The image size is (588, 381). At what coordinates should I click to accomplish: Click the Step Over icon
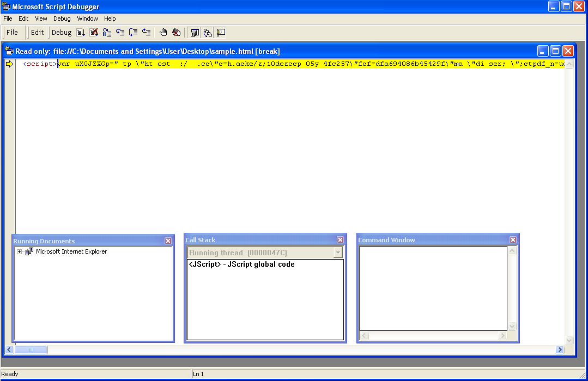tap(133, 33)
